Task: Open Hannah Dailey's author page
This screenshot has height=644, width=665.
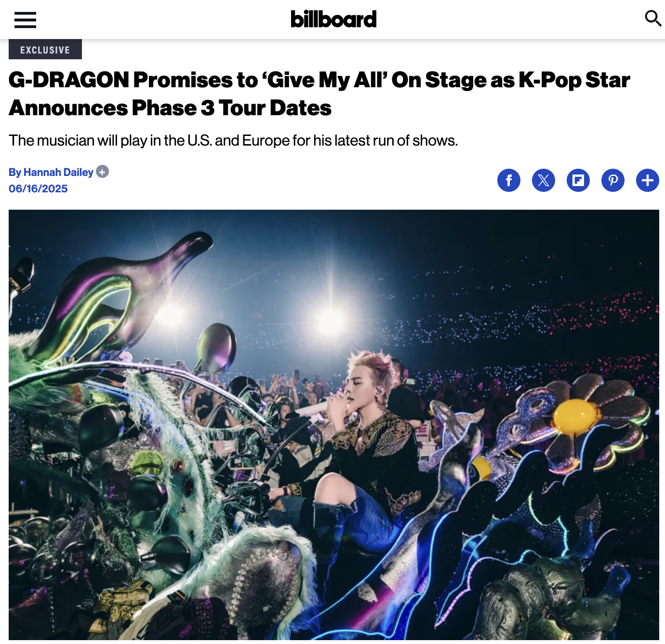Action: [58, 172]
